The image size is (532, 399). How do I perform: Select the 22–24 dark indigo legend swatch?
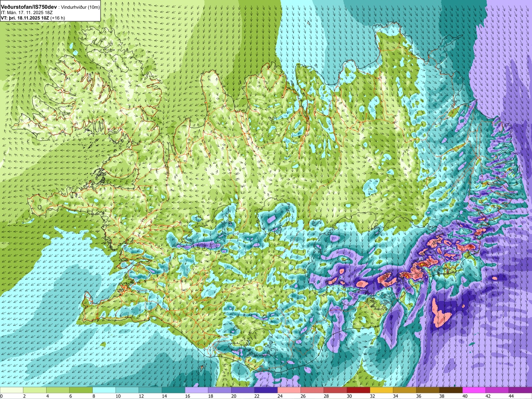pyautogui.click(x=266, y=390)
